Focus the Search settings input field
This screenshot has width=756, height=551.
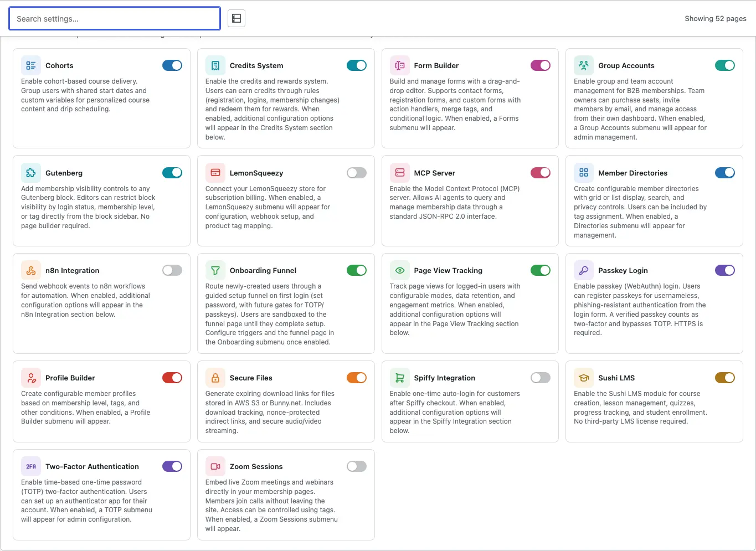tap(115, 18)
